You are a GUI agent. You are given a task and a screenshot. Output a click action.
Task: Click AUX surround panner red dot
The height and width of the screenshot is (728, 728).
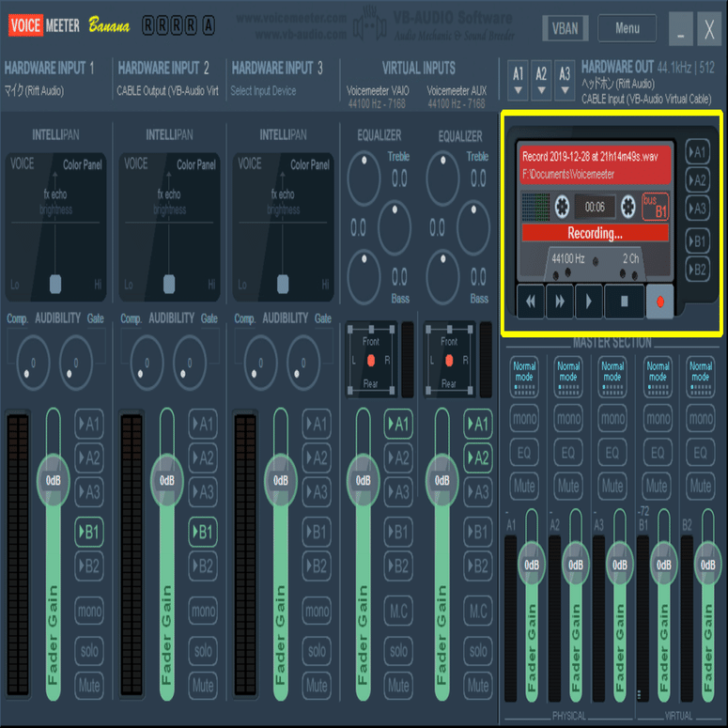pyautogui.click(x=449, y=361)
